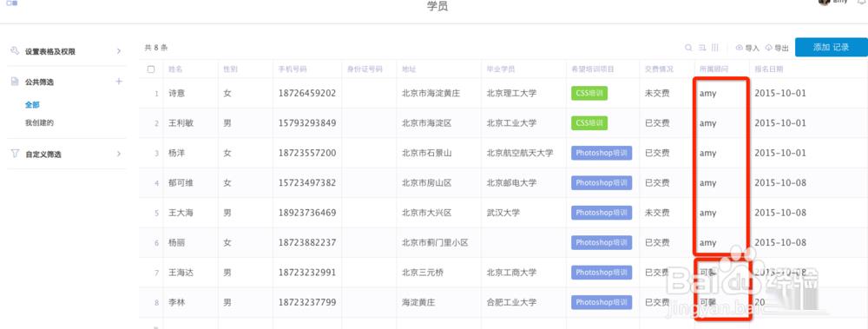Click the school cell 合肥工业大学
The image size is (868, 329).
pyautogui.click(x=511, y=302)
